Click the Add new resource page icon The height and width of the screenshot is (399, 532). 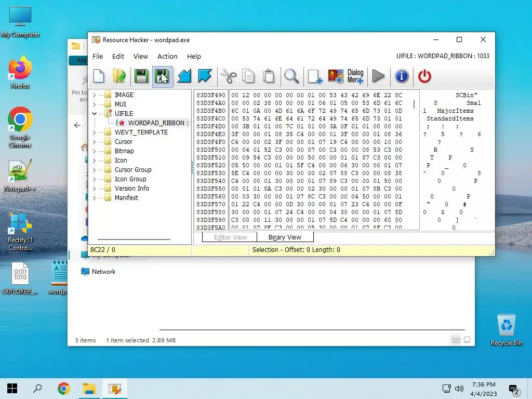(x=315, y=76)
